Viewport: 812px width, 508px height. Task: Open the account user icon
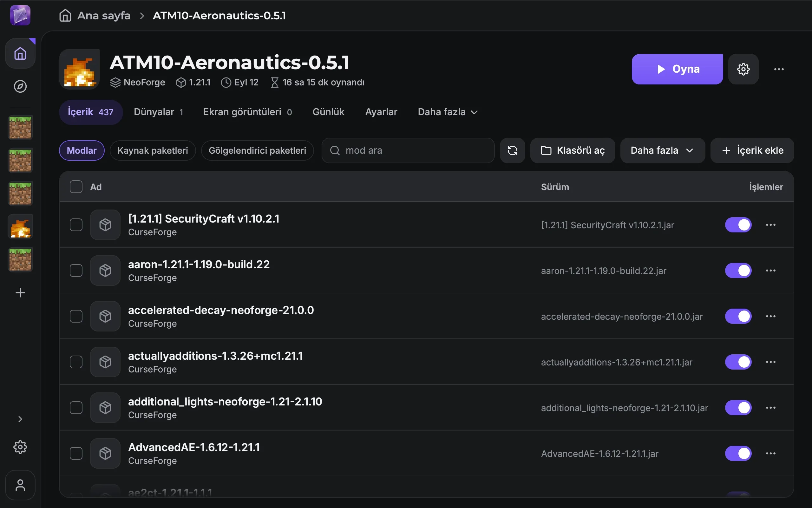pyautogui.click(x=20, y=485)
